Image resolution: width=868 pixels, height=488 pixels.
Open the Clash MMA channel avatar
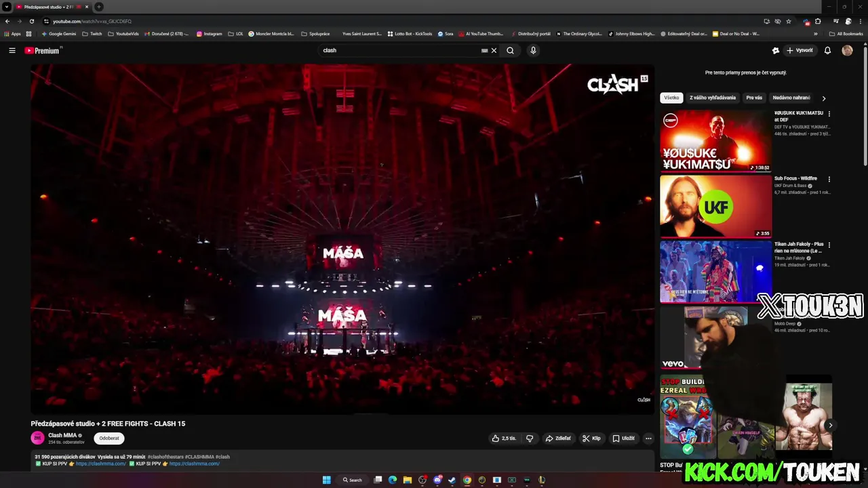click(37, 438)
